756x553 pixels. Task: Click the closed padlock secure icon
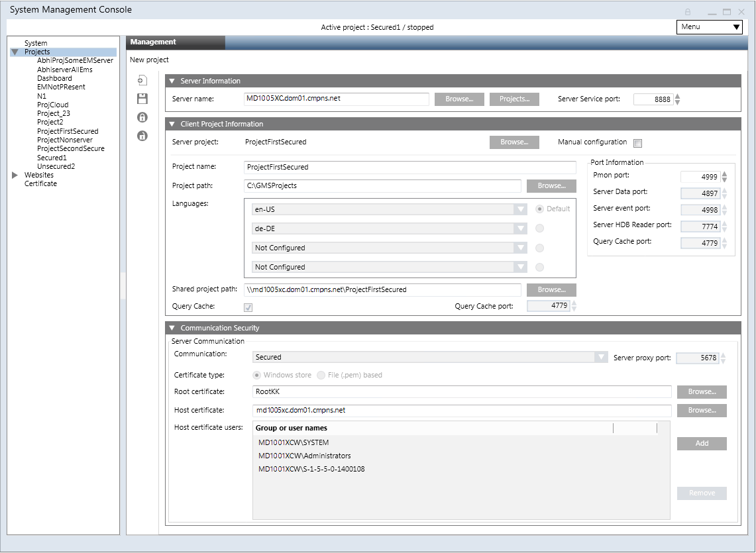click(x=142, y=117)
